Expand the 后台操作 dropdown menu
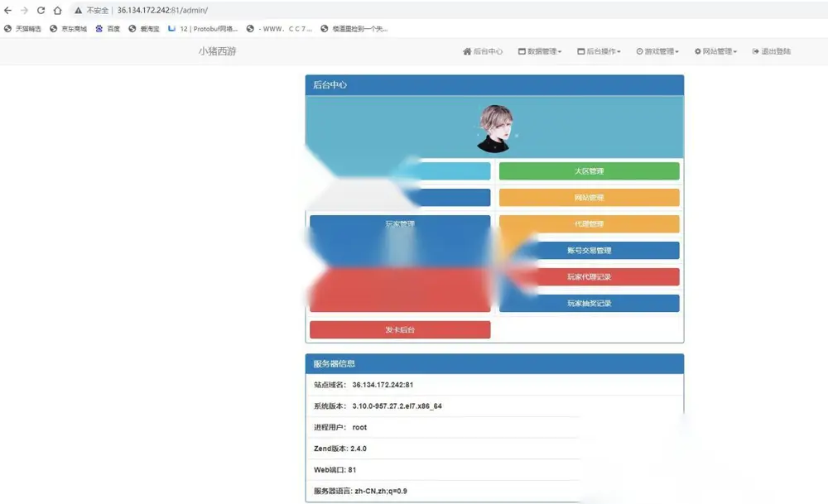This screenshot has height=504, width=828. (599, 51)
